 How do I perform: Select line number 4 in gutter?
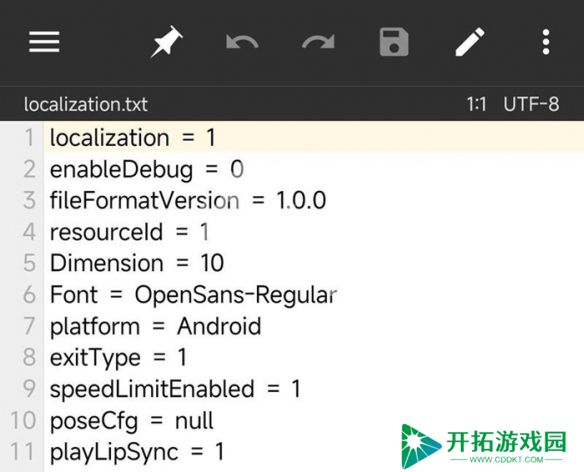29,232
